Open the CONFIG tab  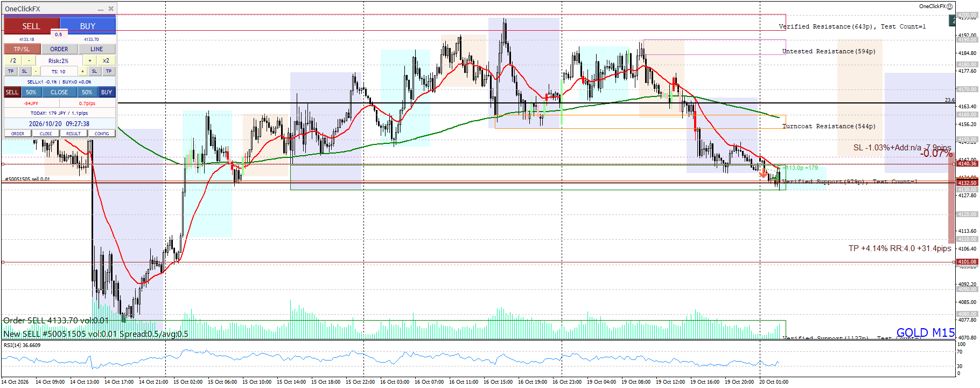click(102, 134)
